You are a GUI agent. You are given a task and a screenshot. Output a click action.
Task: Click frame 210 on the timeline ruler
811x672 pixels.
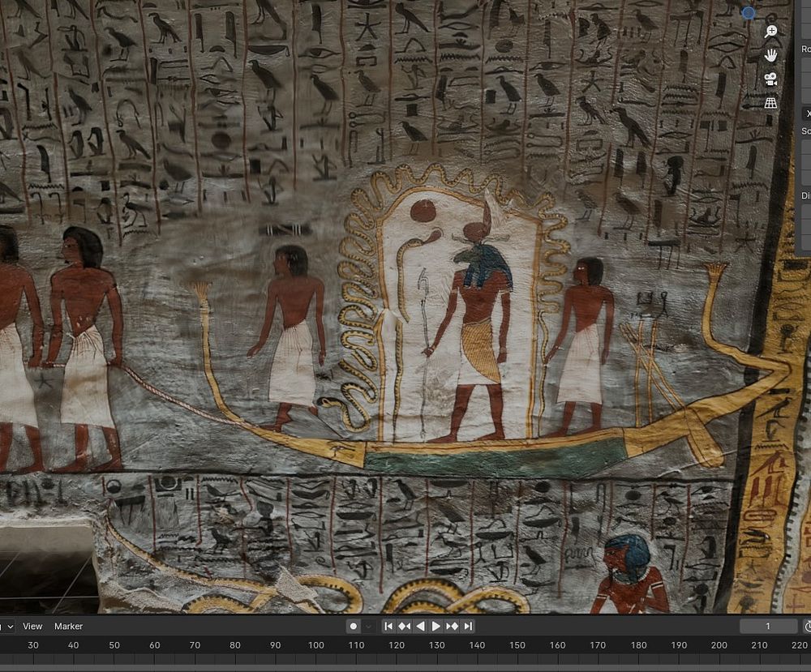tap(759, 645)
